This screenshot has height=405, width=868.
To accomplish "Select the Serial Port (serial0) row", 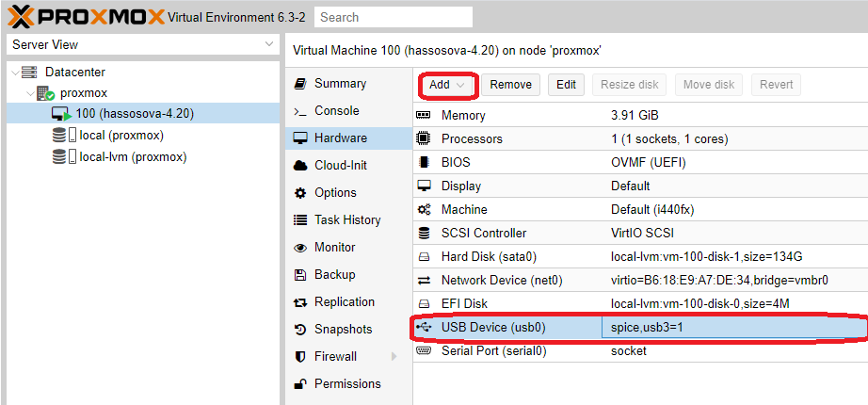I will [640, 350].
